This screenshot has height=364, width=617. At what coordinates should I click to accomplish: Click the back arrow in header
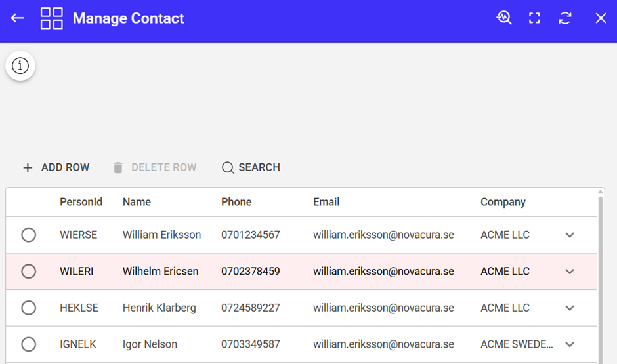tap(18, 18)
